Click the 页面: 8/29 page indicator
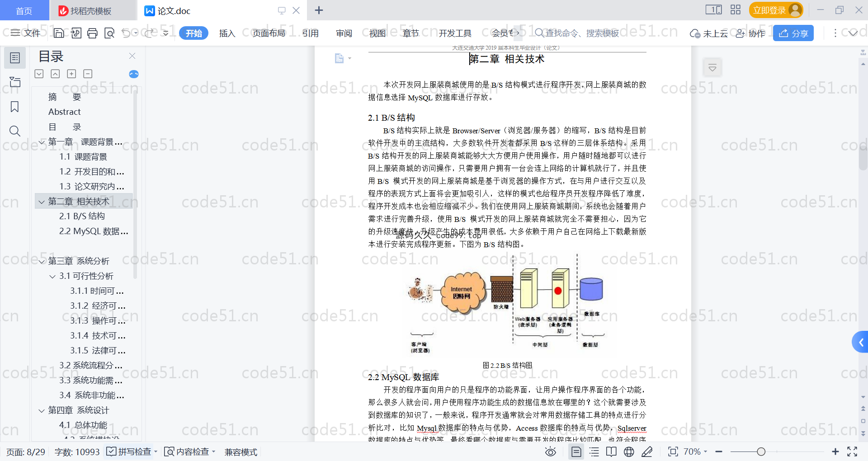868x461 pixels. pos(26,452)
